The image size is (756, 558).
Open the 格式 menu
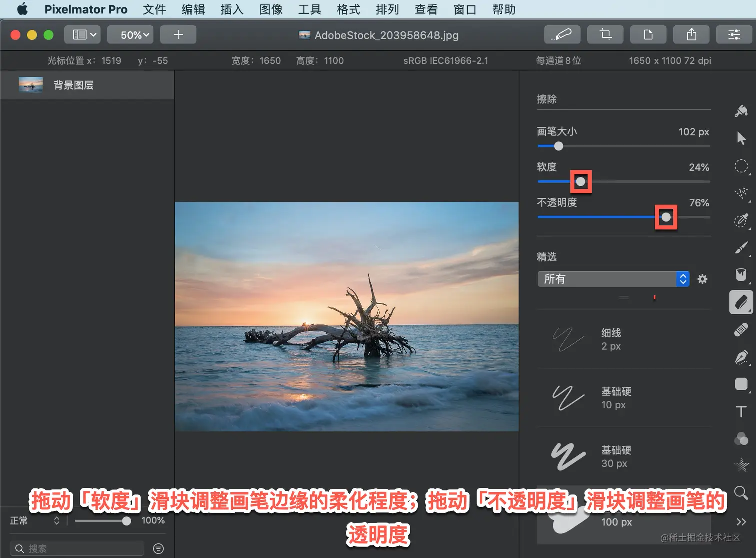[348, 9]
